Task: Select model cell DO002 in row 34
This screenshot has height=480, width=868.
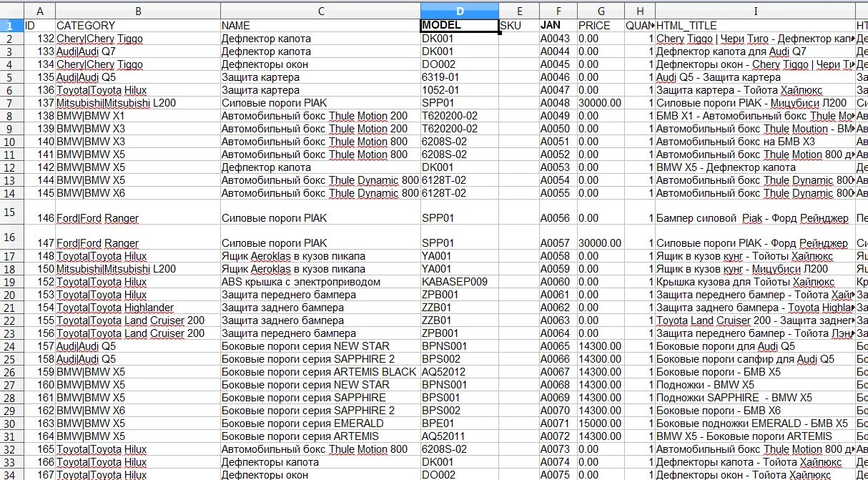Action: 460,475
